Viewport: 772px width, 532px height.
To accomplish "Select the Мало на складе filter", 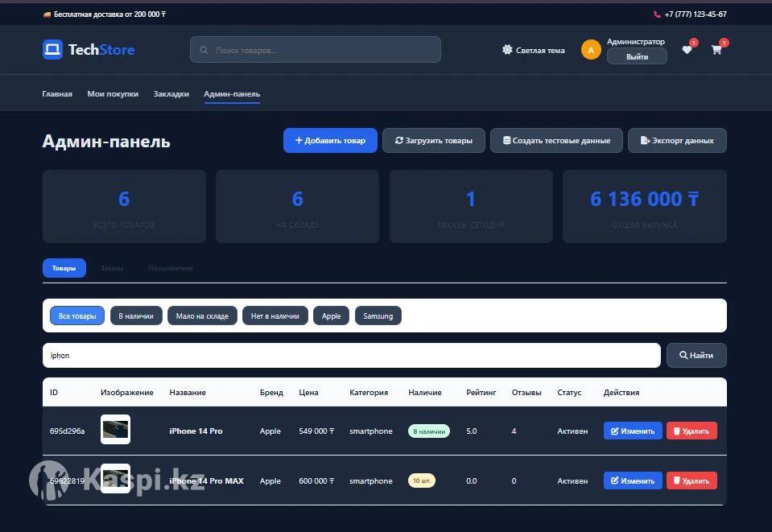I will [x=203, y=316].
